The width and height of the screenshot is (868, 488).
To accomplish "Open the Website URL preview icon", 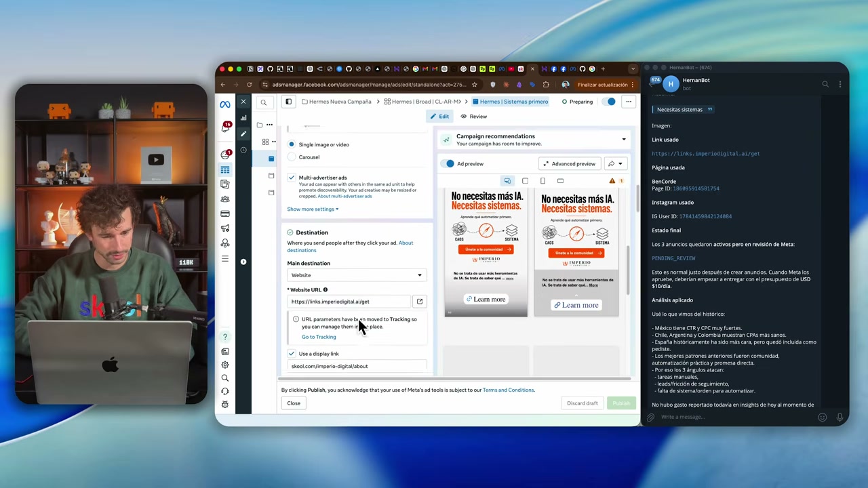I will coord(419,302).
